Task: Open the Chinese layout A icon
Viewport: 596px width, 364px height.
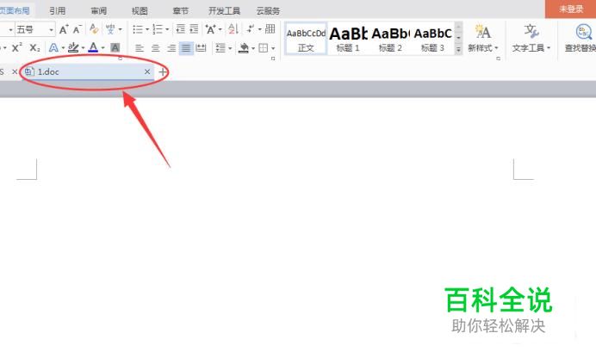Action: click(x=210, y=29)
